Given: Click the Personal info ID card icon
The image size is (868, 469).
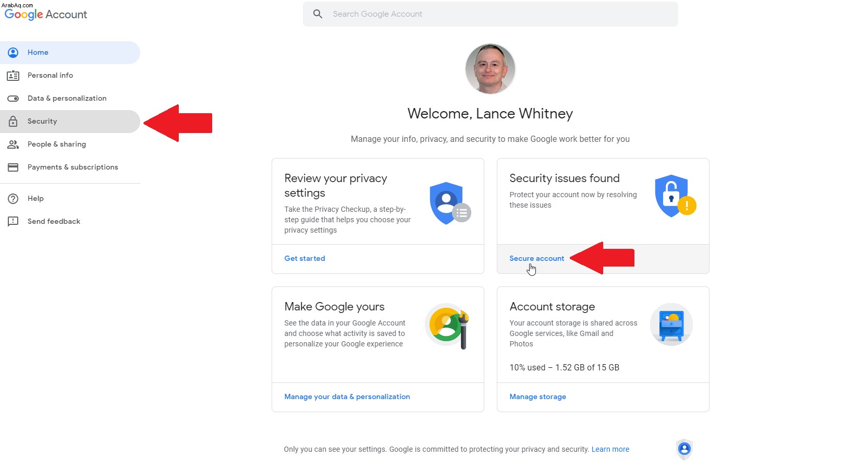Looking at the screenshot, I should click(x=13, y=76).
